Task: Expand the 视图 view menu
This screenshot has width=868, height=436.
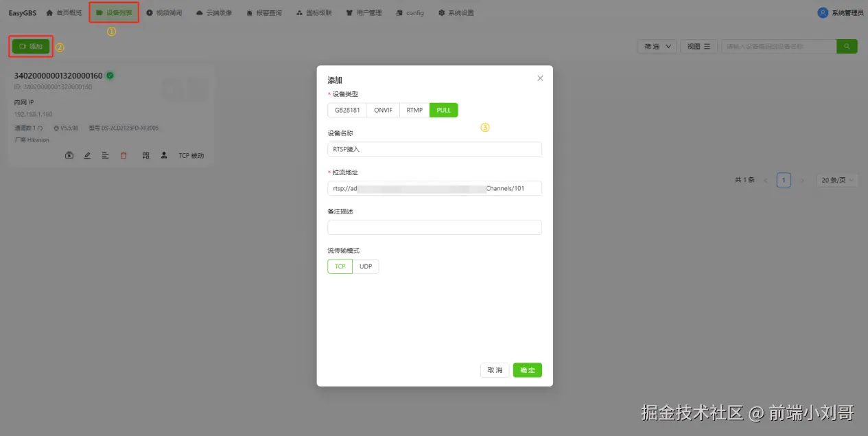Action: pos(699,46)
